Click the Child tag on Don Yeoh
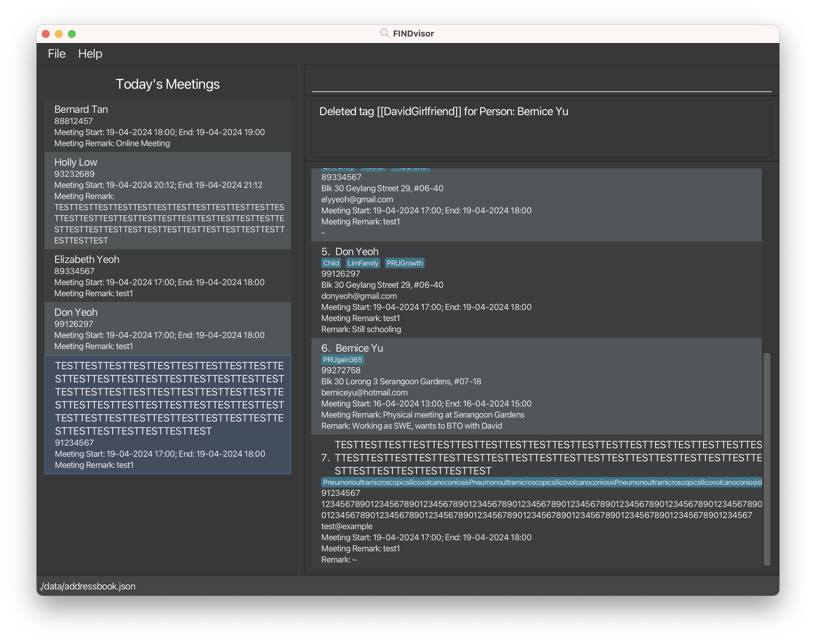This screenshot has width=816, height=644. (x=331, y=263)
